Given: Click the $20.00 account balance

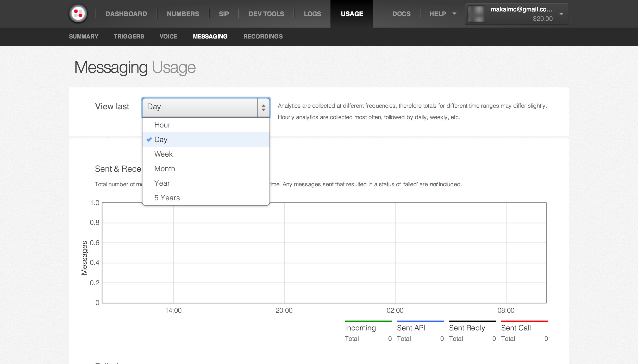Looking at the screenshot, I should 543,19.
